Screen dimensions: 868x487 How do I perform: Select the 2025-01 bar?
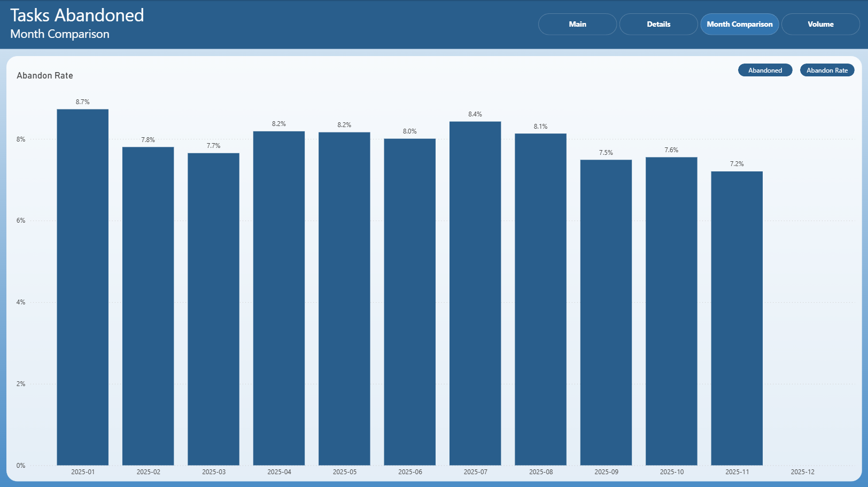click(83, 287)
